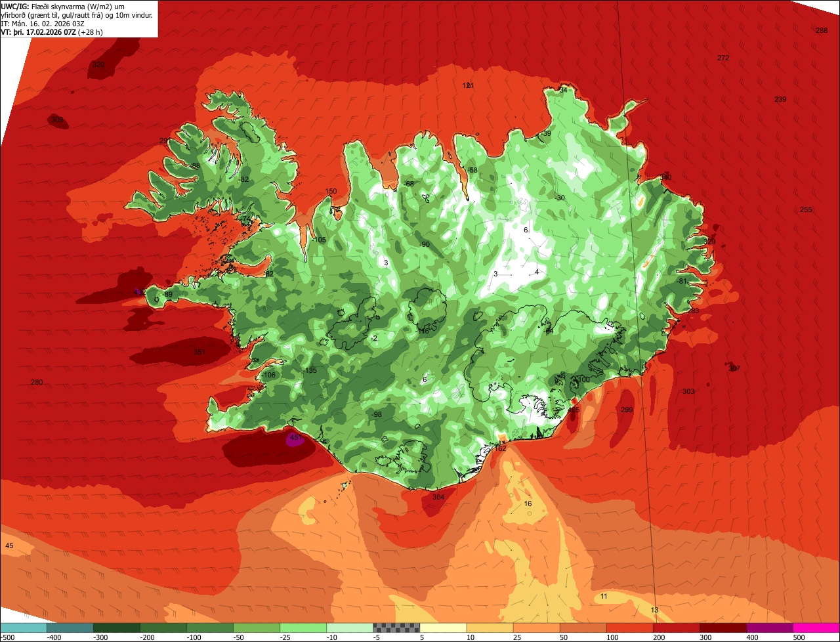Image resolution: width=840 pixels, height=642 pixels.
Task: Click the purple swatch between 400 and 500
Action: pyautogui.click(x=769, y=628)
